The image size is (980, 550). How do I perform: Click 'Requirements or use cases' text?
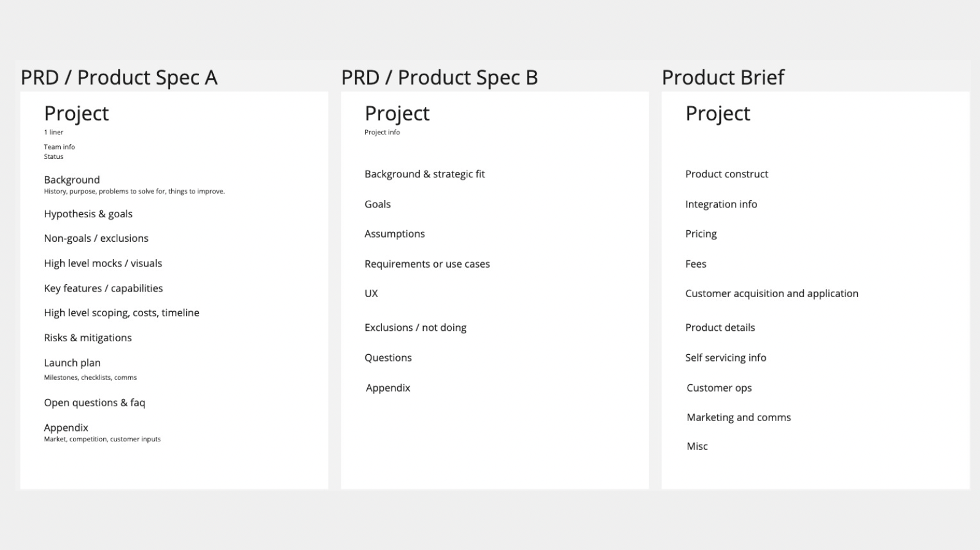point(427,264)
